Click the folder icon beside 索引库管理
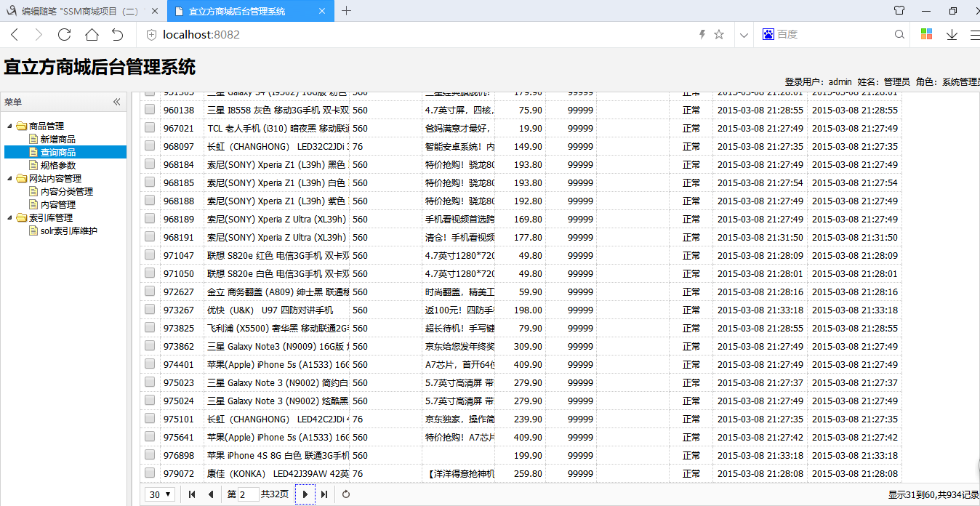 (22, 217)
